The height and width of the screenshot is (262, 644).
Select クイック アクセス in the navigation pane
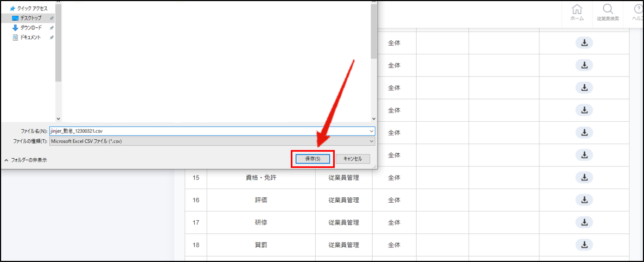(x=29, y=8)
